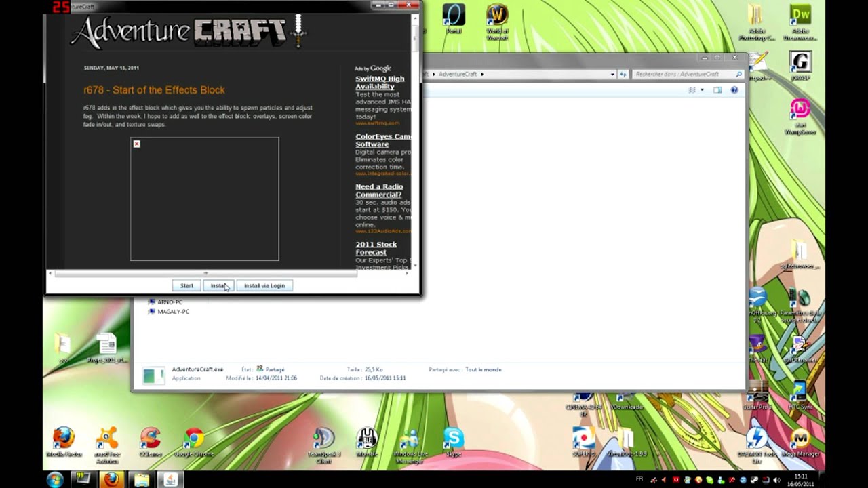
Task: Open the Firefox taskbar button
Action: pos(112,480)
